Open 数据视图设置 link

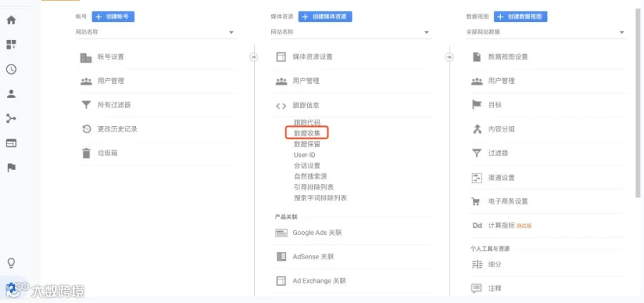(x=507, y=57)
